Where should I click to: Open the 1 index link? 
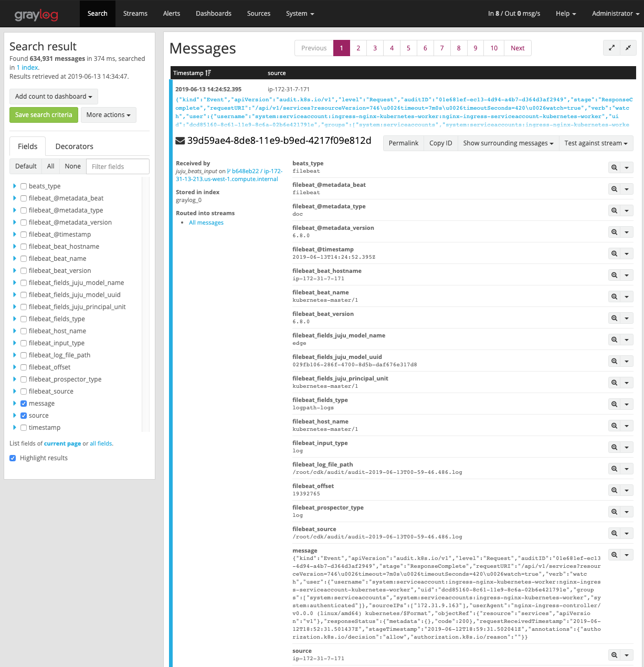click(x=27, y=68)
